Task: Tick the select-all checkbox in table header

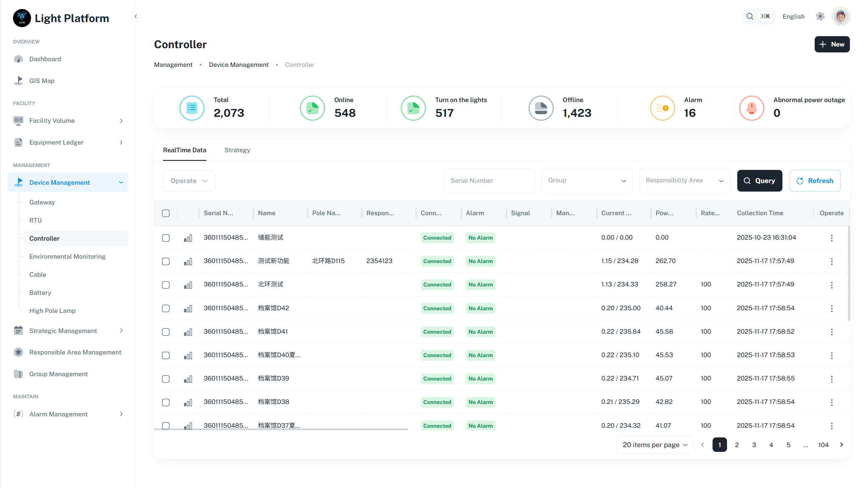Action: click(x=165, y=213)
